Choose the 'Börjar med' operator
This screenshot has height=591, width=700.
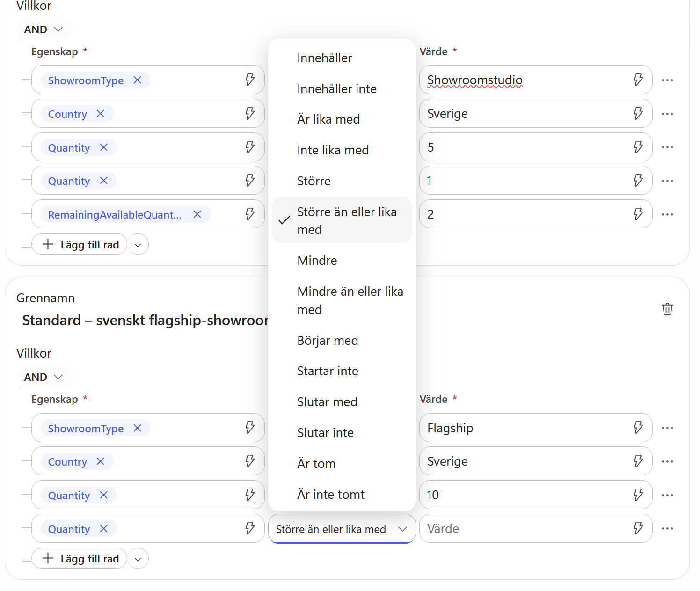(342, 340)
